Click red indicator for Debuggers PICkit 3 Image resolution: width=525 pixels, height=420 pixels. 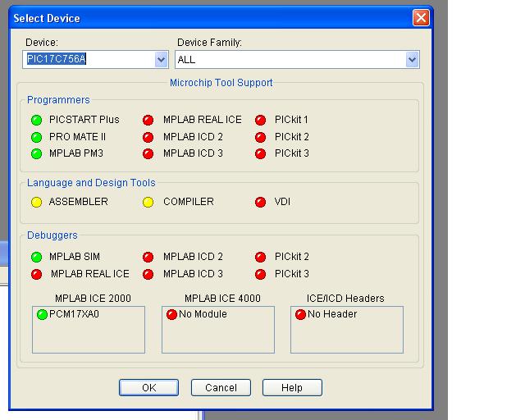[x=260, y=274]
